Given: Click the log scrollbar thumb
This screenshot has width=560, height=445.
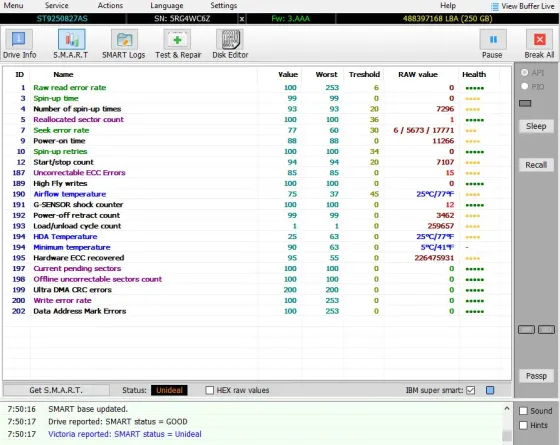Looking at the screenshot, I should pyautogui.click(x=506, y=436).
